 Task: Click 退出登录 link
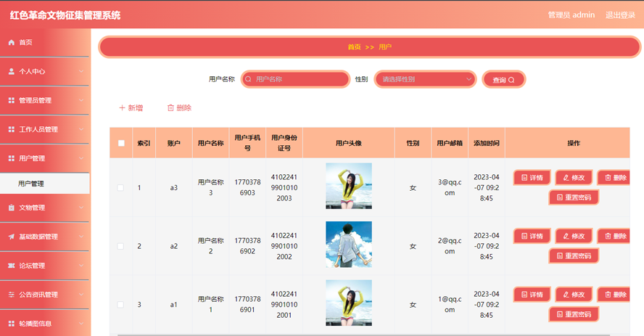[x=620, y=15]
